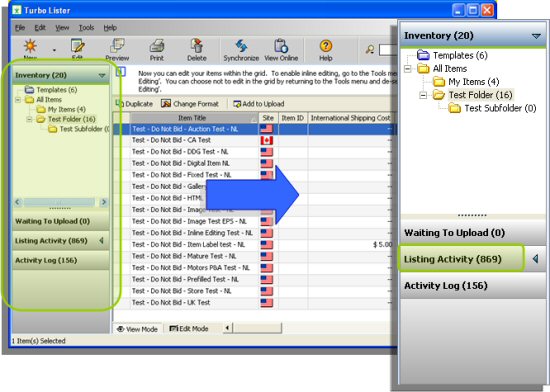Image resolution: width=550 pixels, height=392 pixels.
Task: Click the Delete toolbar icon
Action: pos(197,46)
